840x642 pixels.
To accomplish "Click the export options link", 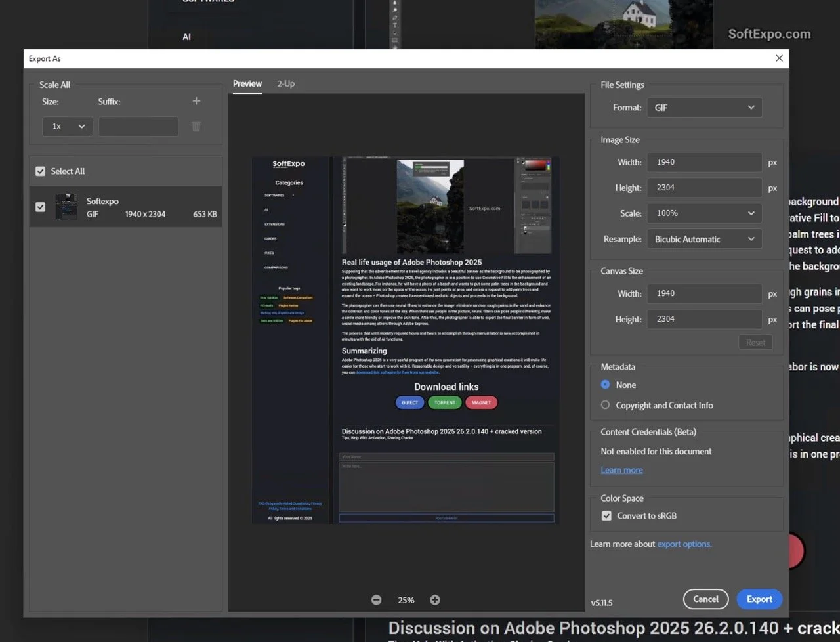I will pos(684,544).
